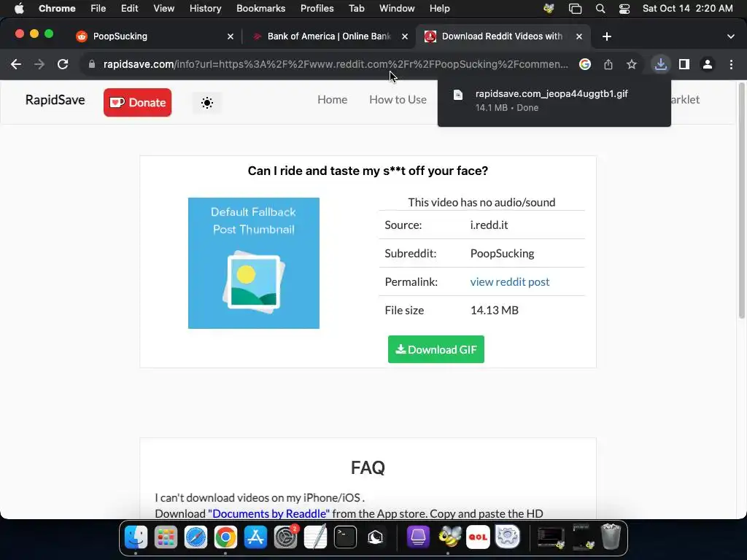Click the 14.13 MB file size value
747x560 pixels.
coord(494,311)
